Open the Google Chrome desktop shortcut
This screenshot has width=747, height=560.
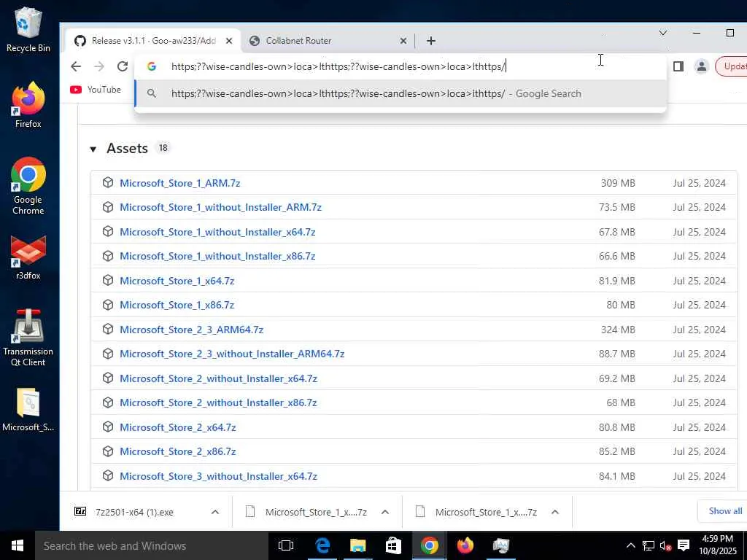[x=28, y=186]
